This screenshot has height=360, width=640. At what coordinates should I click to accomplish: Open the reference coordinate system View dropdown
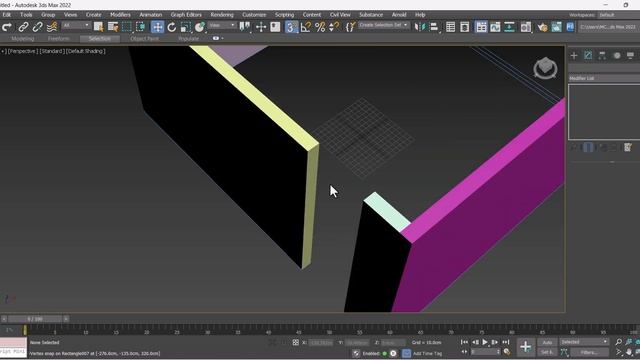click(x=222, y=25)
